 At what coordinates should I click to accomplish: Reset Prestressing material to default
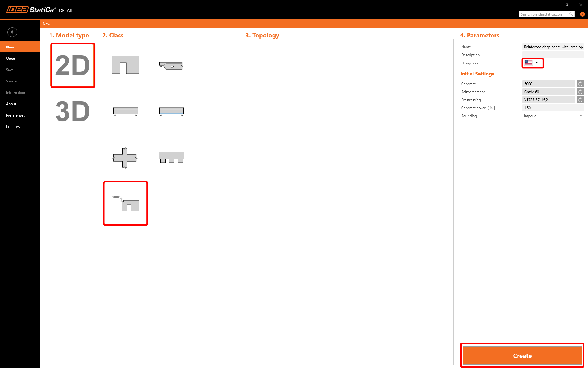[580, 100]
